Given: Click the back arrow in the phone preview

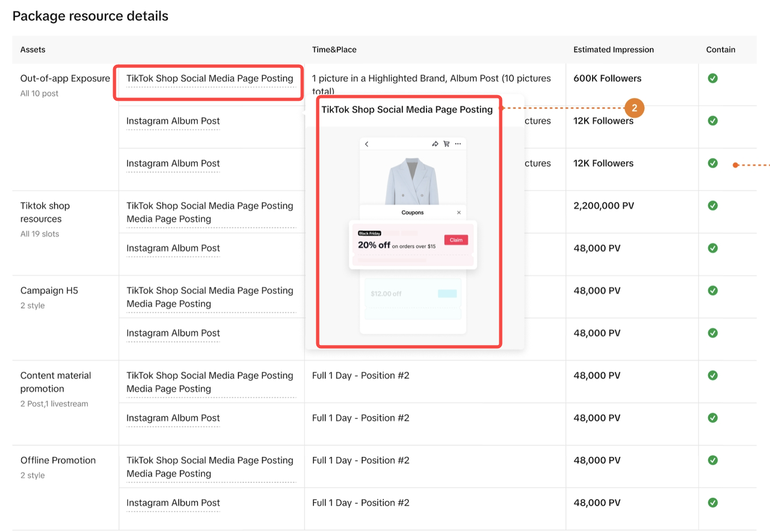Looking at the screenshot, I should coord(367,144).
